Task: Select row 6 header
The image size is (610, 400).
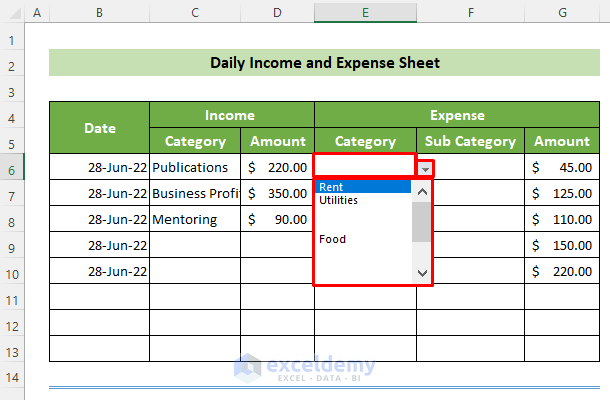Action: click(x=12, y=168)
